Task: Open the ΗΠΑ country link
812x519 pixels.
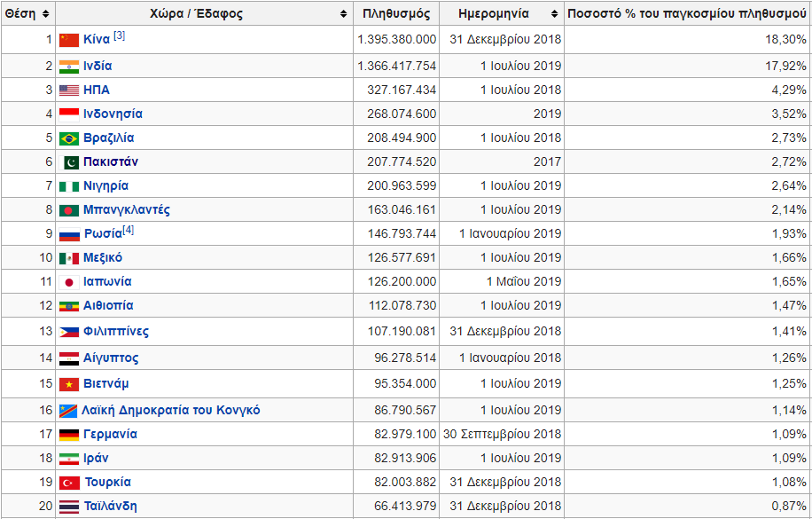Action: coord(97,90)
